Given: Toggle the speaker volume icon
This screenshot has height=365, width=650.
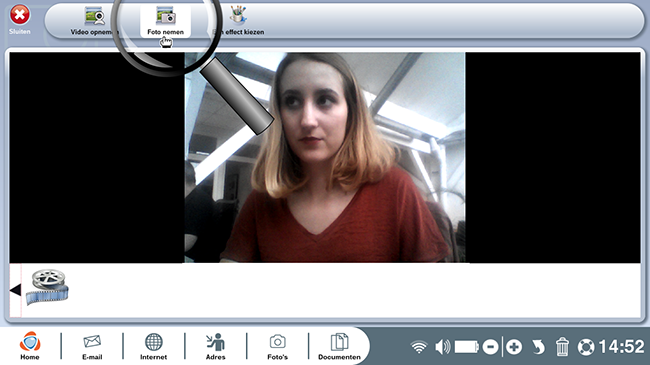Looking at the screenshot, I should pyautogui.click(x=442, y=347).
